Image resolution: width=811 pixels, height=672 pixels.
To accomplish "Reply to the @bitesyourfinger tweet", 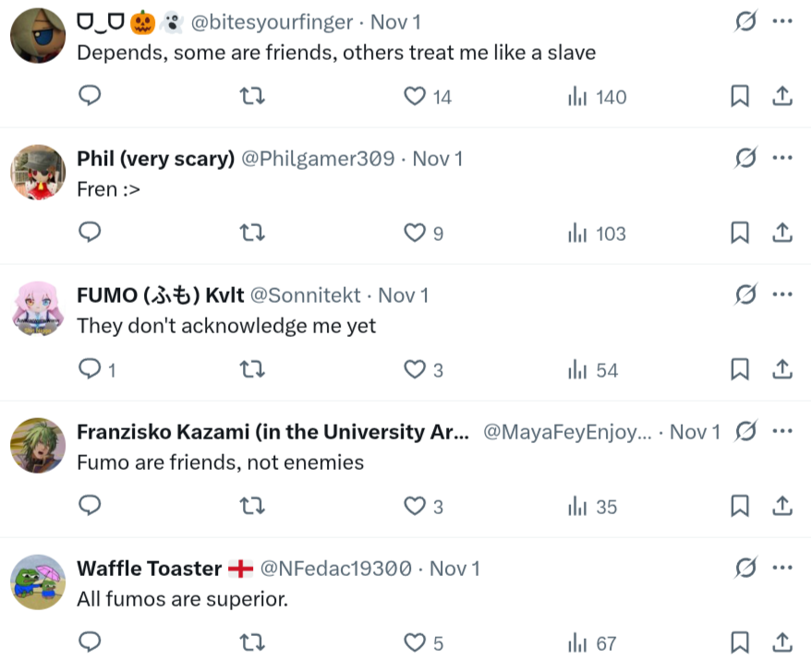I will pos(90,96).
